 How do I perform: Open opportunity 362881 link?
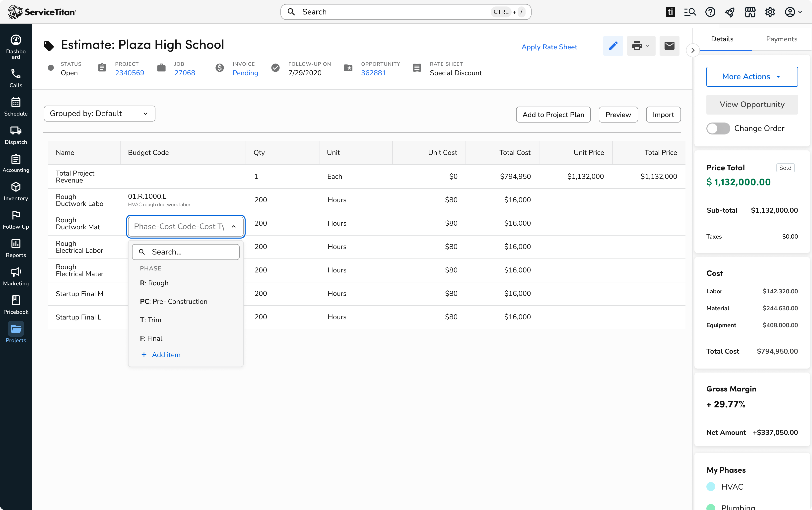pyautogui.click(x=373, y=73)
